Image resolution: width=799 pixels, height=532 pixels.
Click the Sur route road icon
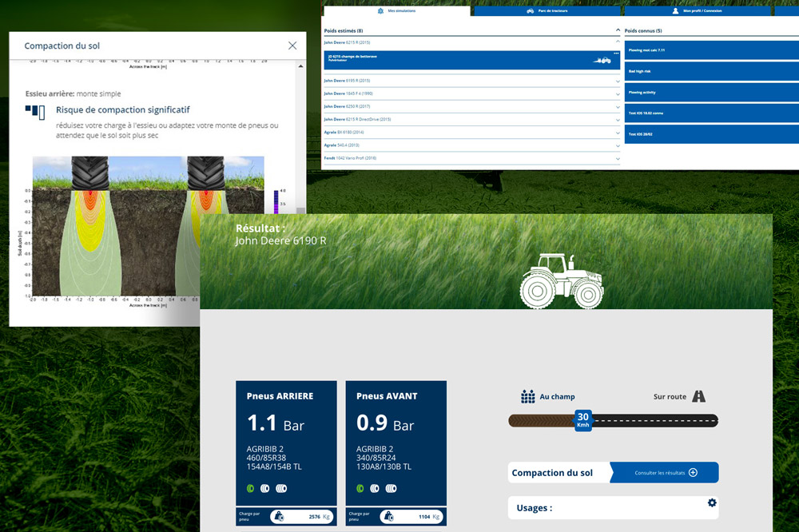698,396
